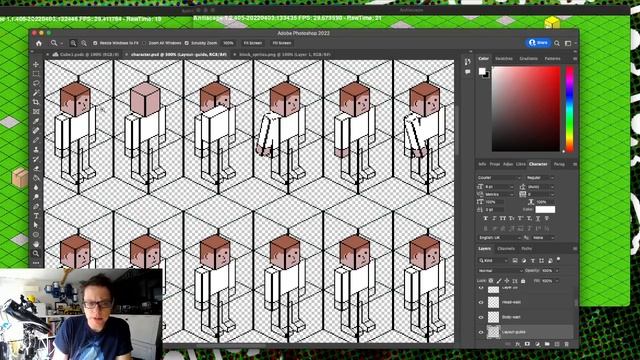The image size is (640, 360).
Task: Toggle the Scrubby Zoom checkbox
Action: click(187, 43)
